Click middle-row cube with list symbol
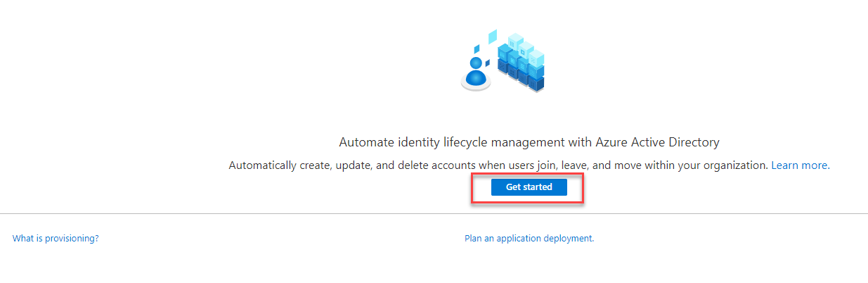 (522, 65)
